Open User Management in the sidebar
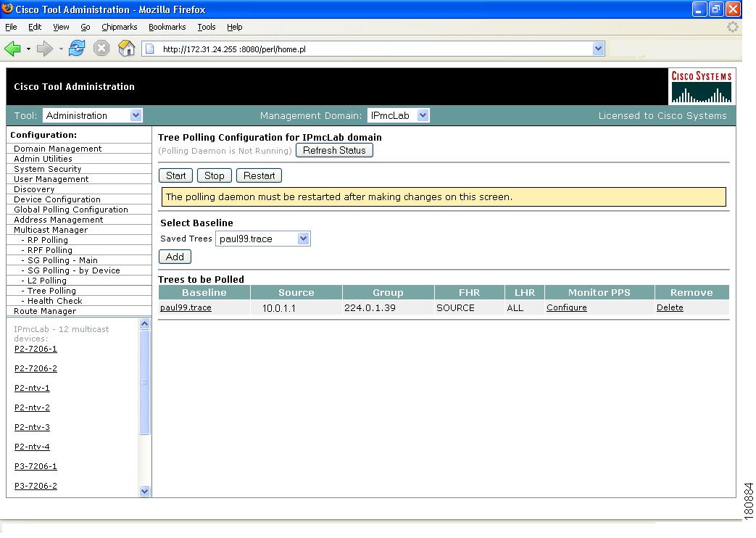The width and height of the screenshot is (756, 538). pyautogui.click(x=51, y=179)
